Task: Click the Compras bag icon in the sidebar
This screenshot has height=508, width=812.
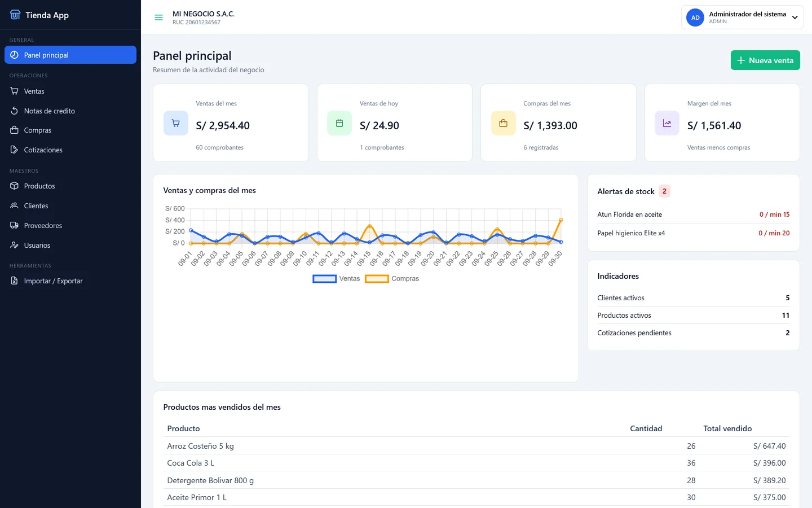Action: (x=15, y=130)
